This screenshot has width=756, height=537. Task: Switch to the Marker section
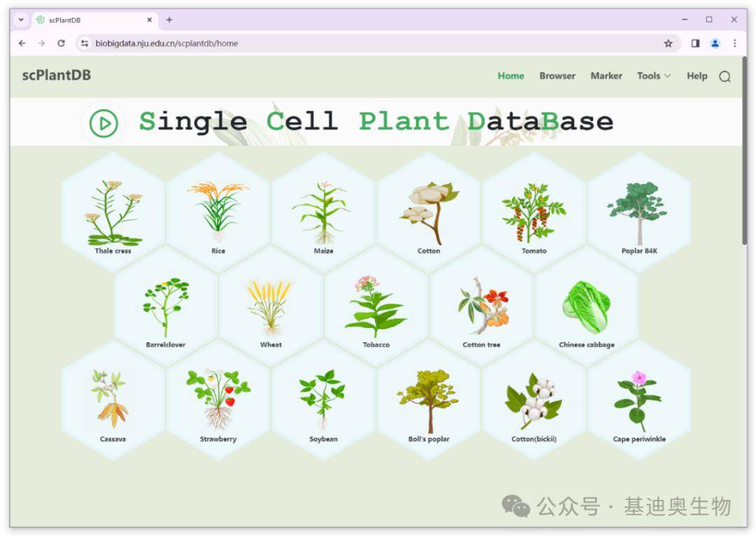[x=606, y=76]
